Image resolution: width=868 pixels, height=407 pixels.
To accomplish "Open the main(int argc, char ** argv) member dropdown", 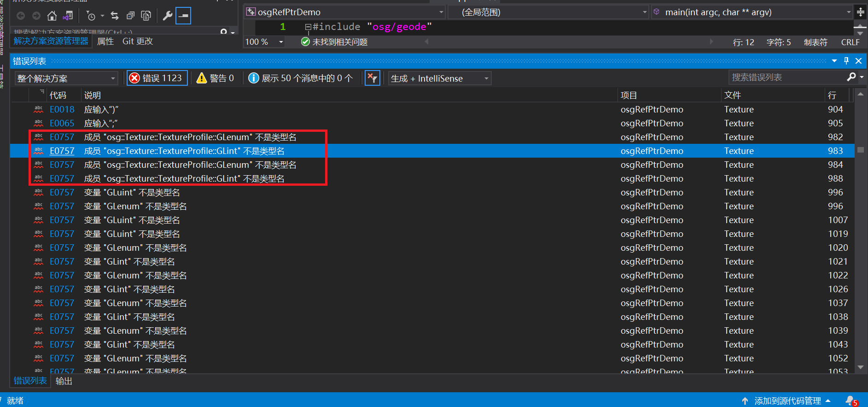I will (x=752, y=12).
